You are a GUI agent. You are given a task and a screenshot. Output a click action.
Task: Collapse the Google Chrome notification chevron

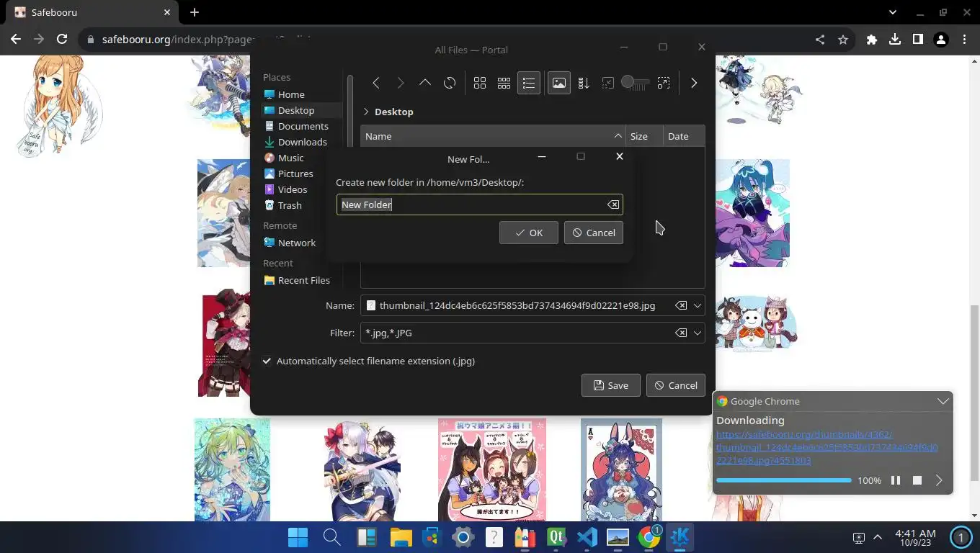943,401
